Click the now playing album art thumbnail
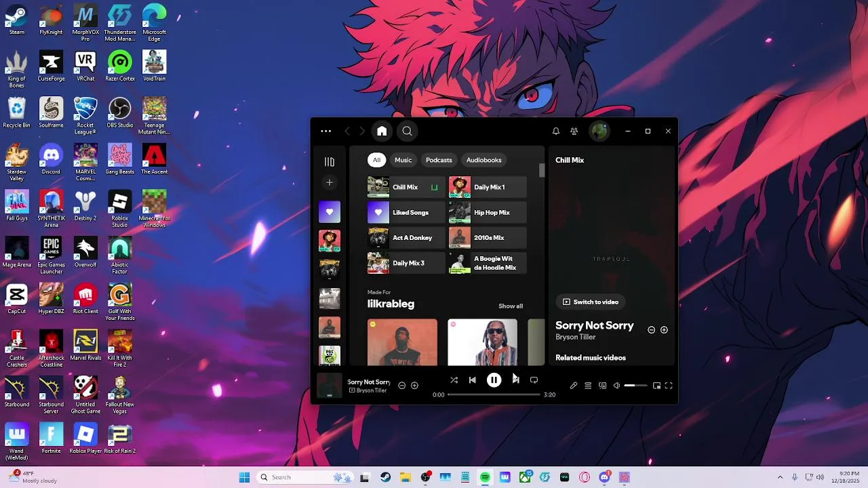The image size is (868, 488). click(330, 386)
